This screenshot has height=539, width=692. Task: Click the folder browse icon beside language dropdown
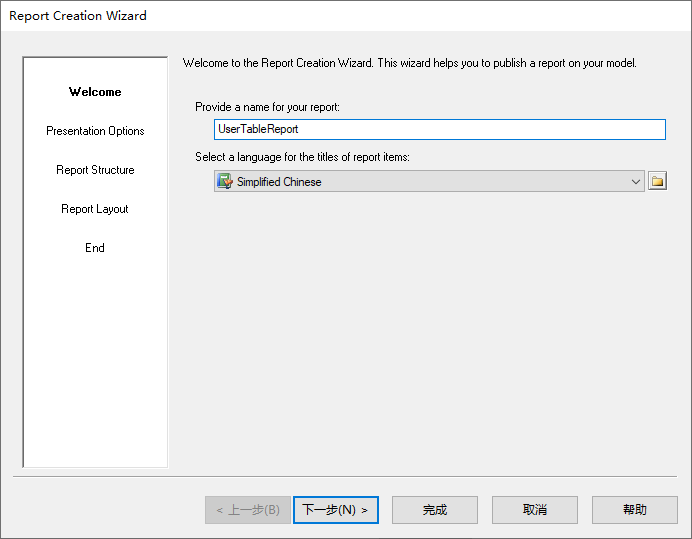[x=657, y=181]
